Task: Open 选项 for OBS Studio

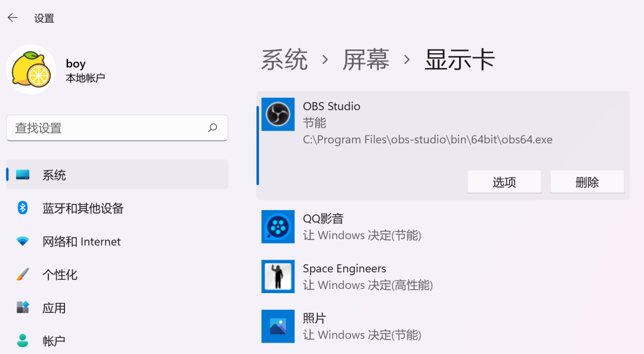Action: pyautogui.click(x=504, y=181)
